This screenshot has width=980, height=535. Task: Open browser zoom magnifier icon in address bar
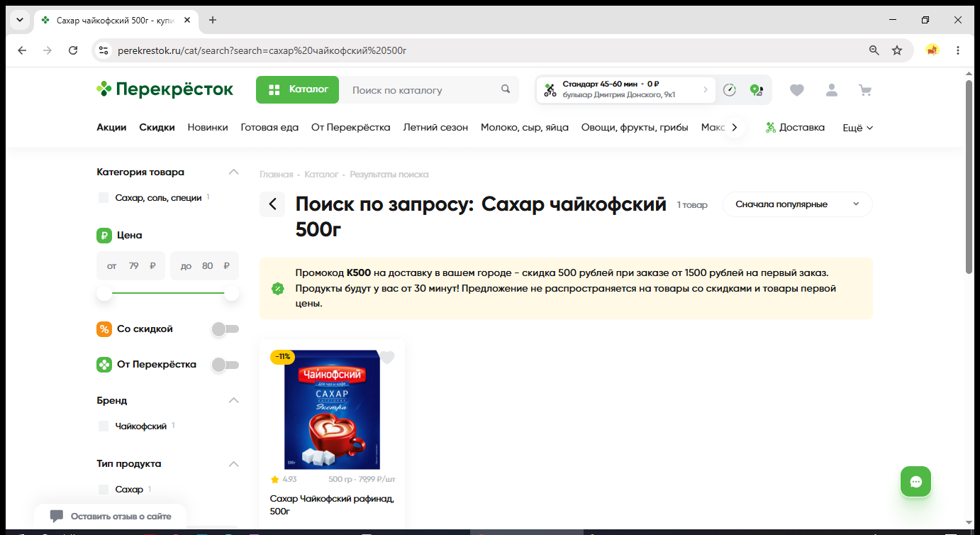(874, 50)
